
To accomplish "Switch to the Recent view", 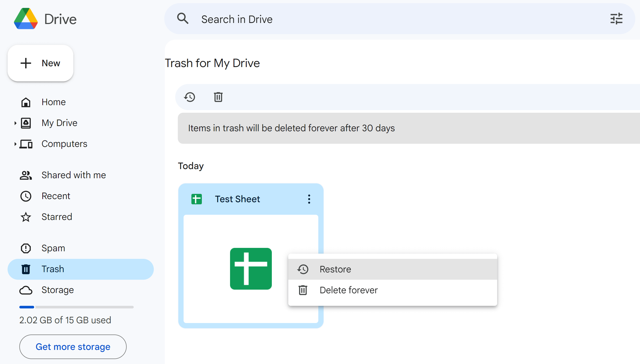I will pyautogui.click(x=56, y=196).
